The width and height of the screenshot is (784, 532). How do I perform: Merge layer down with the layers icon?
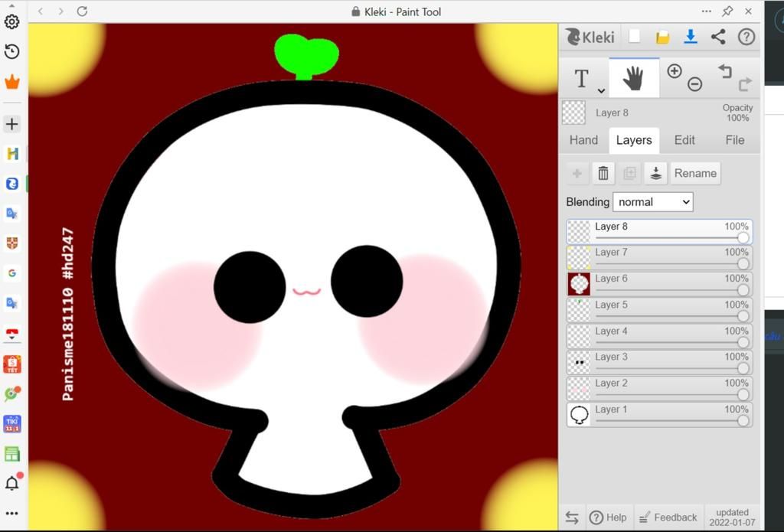pos(655,173)
